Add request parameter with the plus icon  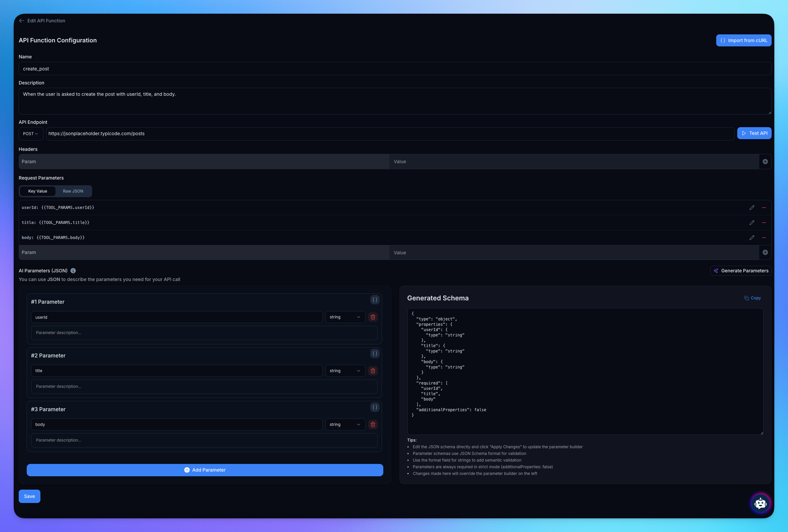coord(765,252)
